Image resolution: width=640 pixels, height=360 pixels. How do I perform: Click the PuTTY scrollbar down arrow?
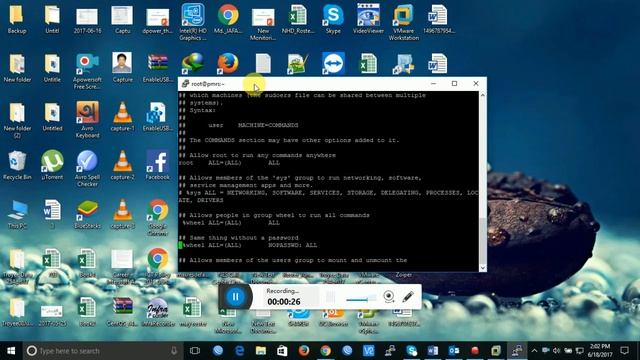pos(482,268)
